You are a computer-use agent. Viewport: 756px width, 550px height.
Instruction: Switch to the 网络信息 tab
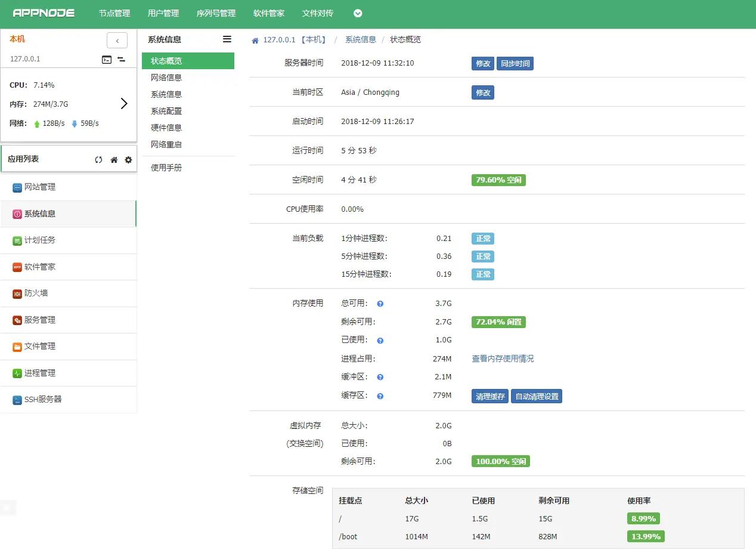pos(167,77)
